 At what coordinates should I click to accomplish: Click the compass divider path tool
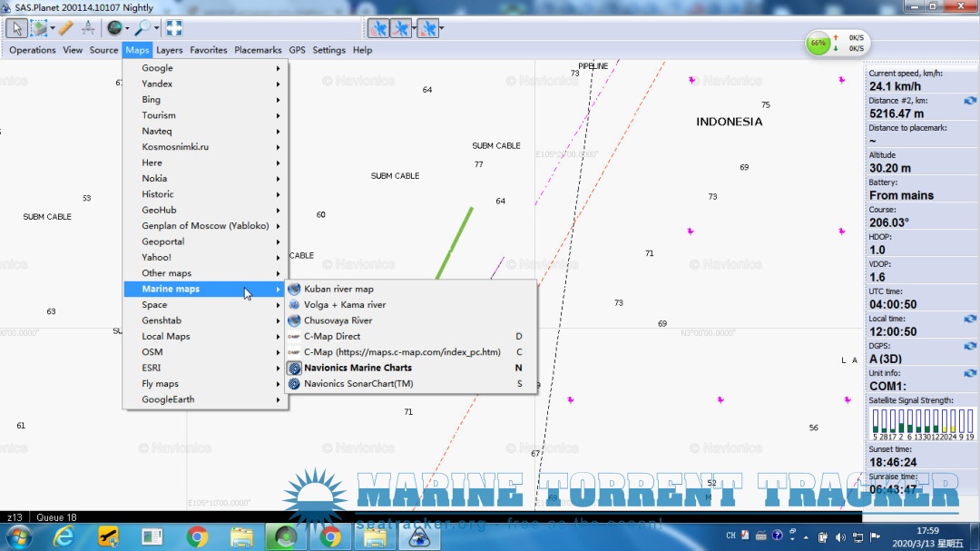[88, 28]
